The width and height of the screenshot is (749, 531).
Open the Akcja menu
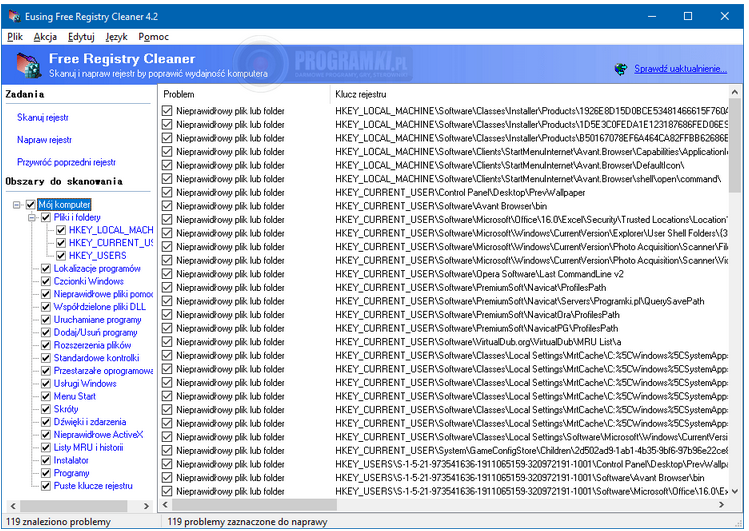(45, 37)
